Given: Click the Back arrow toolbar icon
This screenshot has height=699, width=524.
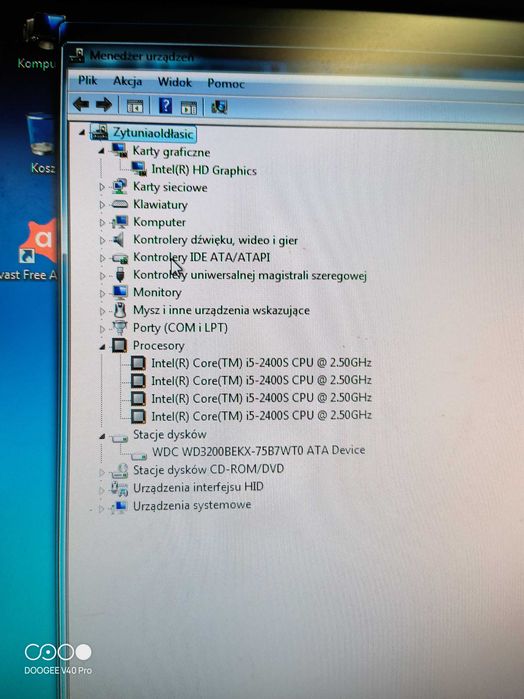Looking at the screenshot, I should pos(81,104).
